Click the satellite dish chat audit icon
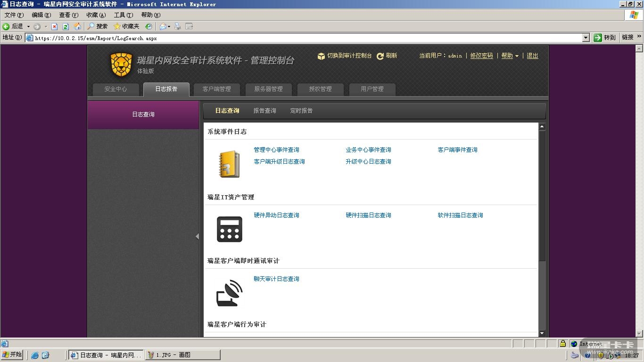The width and height of the screenshot is (644, 362). 229,293
